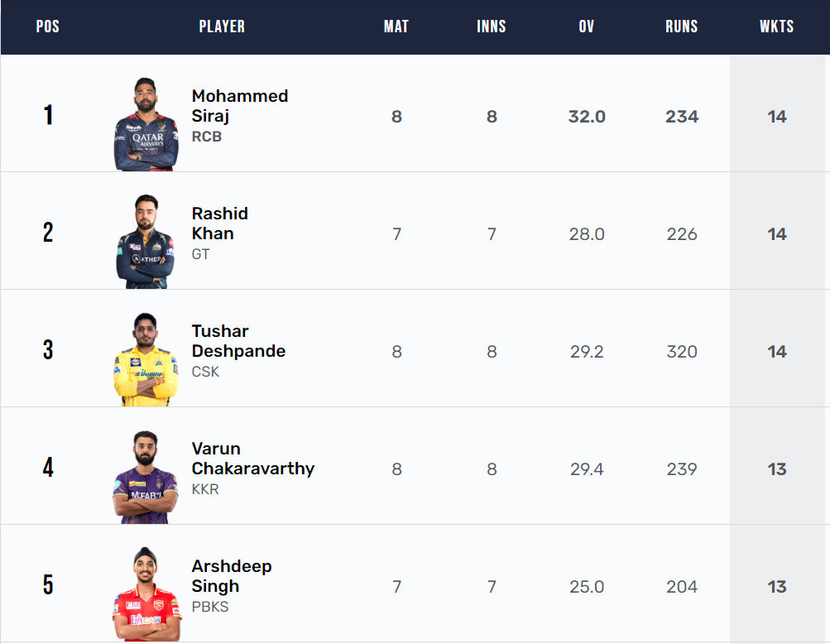The width and height of the screenshot is (830, 644).
Task: Click Rashid Khan's player photo
Action: [x=146, y=242]
